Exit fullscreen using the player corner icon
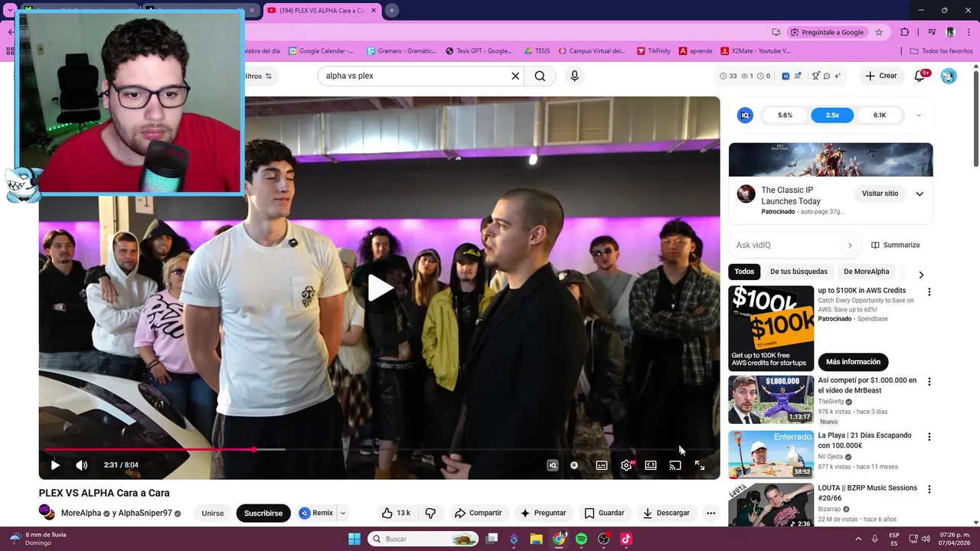This screenshot has width=980, height=551. [700, 465]
